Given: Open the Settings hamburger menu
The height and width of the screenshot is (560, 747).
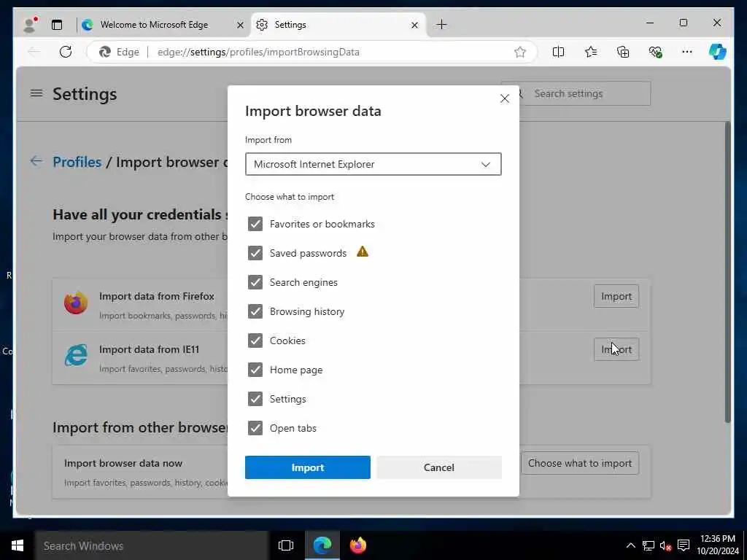Looking at the screenshot, I should click(36, 93).
